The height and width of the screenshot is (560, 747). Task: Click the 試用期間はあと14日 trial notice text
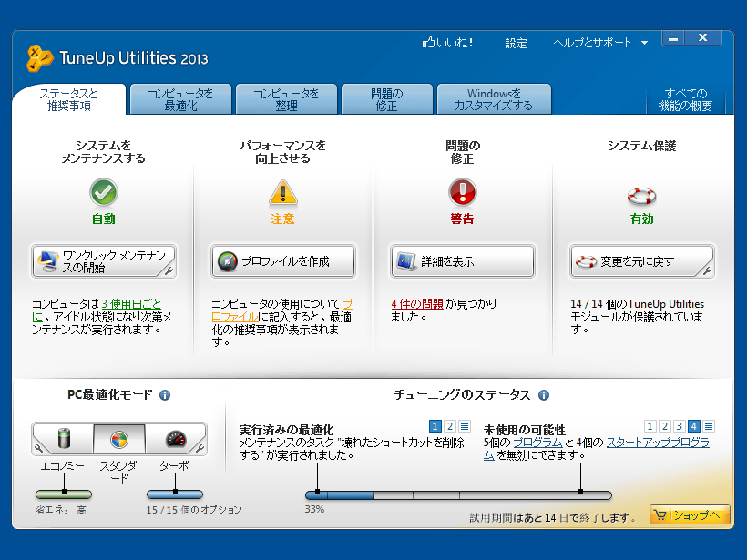click(553, 517)
